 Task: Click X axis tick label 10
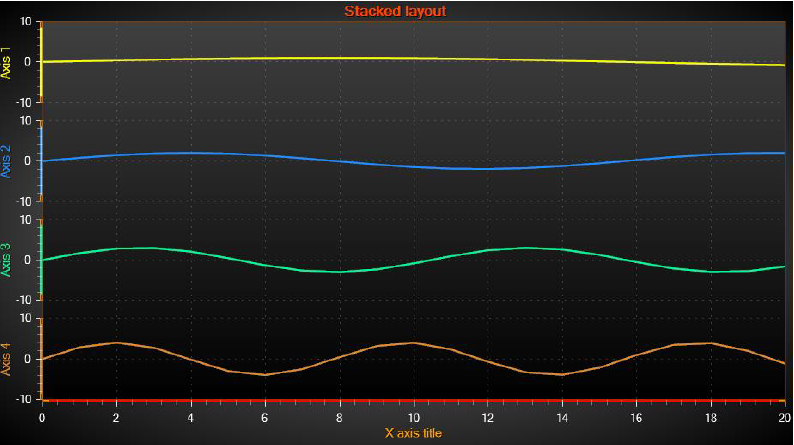click(414, 418)
